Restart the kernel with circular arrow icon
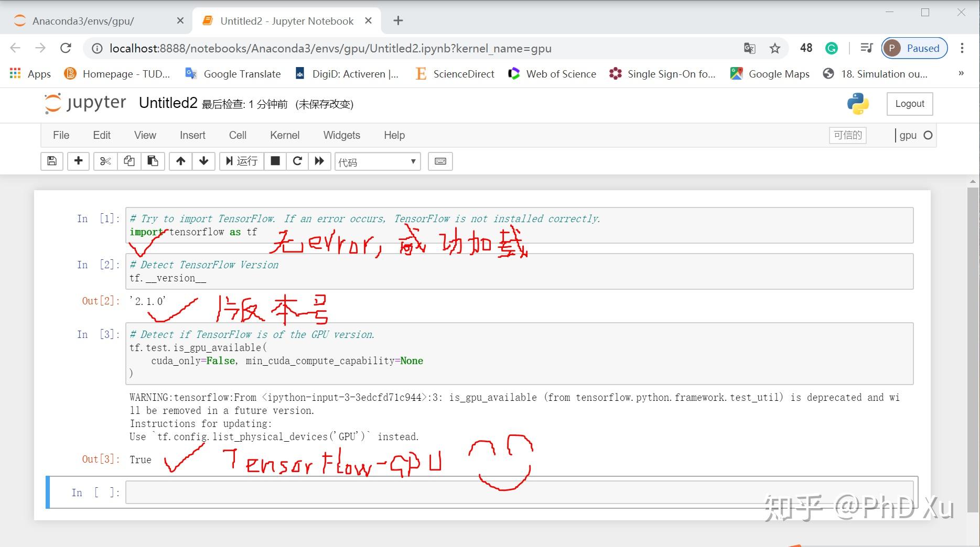This screenshot has width=980, height=547. tap(297, 161)
